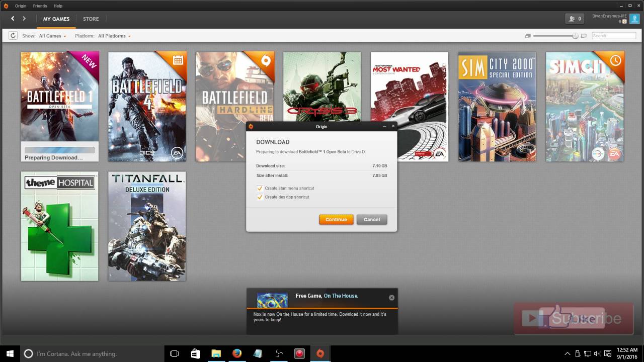Open File Explorer from the taskbar
This screenshot has height=362, width=644.
216,353
